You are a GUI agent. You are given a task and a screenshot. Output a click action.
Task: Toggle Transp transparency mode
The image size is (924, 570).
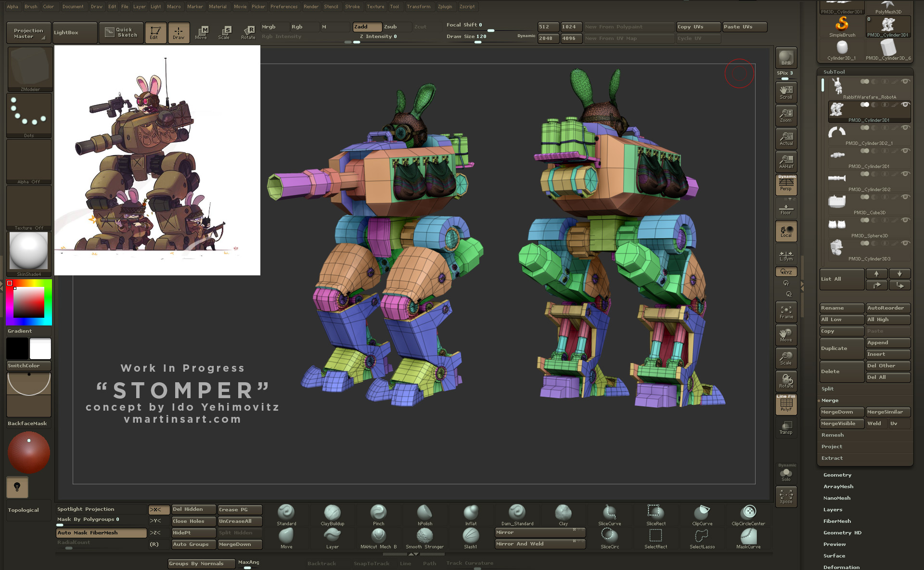click(786, 427)
